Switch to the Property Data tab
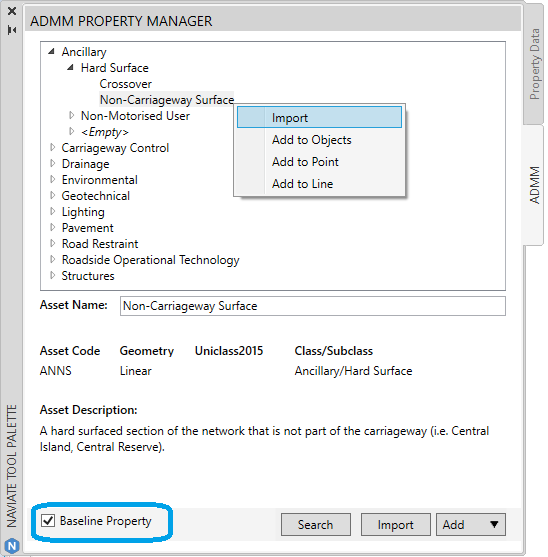Viewport: 548px width, 557px height. click(534, 64)
